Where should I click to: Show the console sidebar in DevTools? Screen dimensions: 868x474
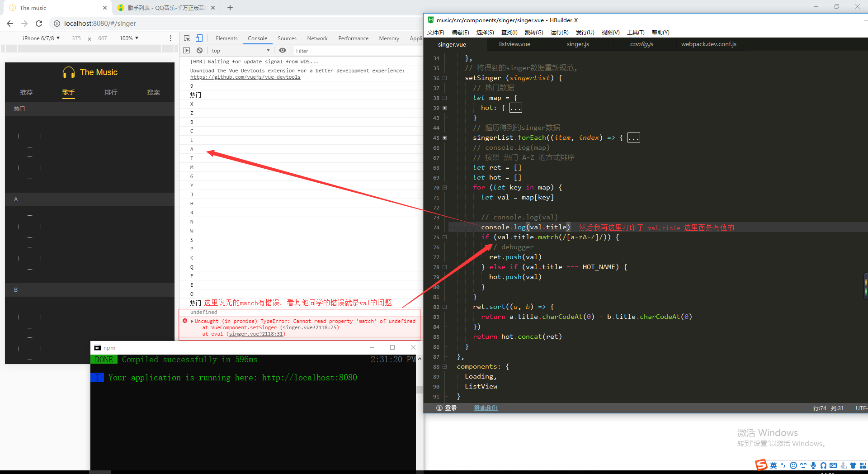point(186,51)
